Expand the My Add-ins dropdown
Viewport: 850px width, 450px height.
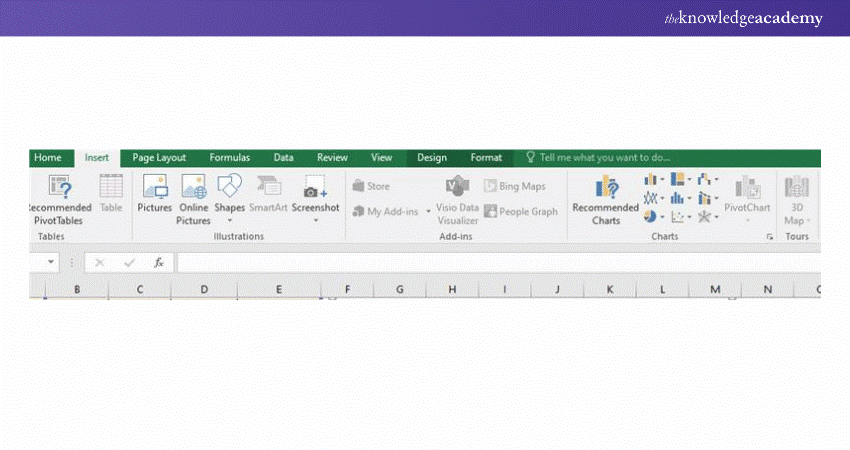(428, 212)
